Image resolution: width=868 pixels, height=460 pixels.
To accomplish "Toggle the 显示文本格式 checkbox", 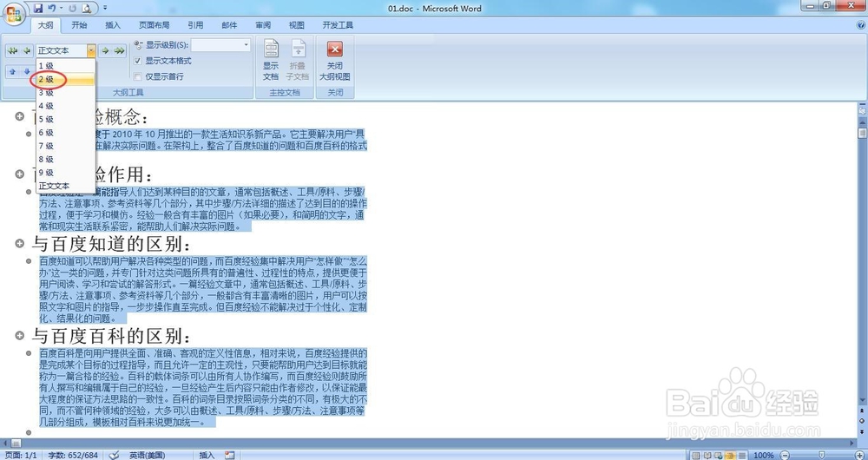I will 138,61.
